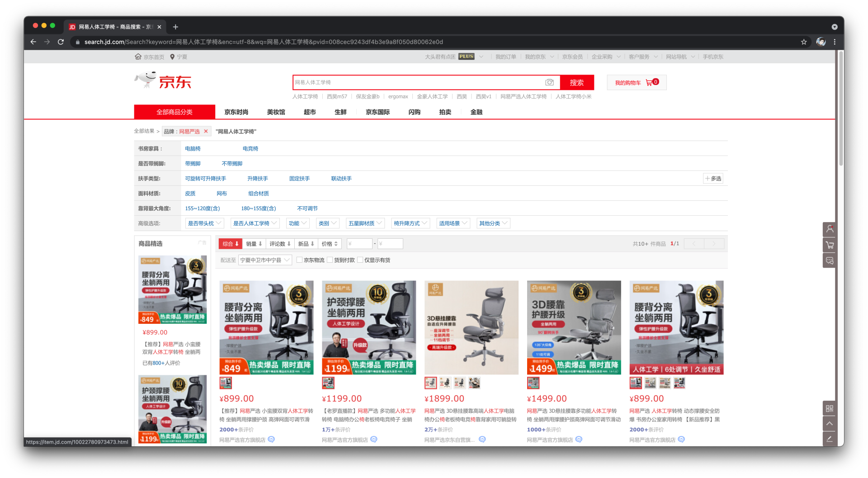Open the 全部商品分类 menu

pos(175,112)
